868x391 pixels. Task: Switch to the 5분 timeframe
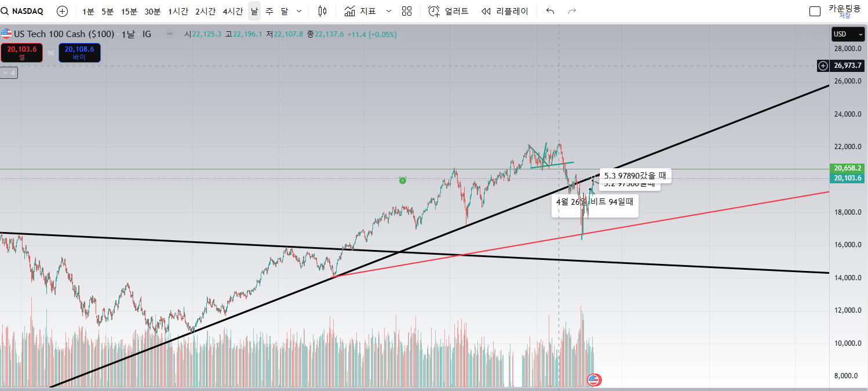(108, 11)
